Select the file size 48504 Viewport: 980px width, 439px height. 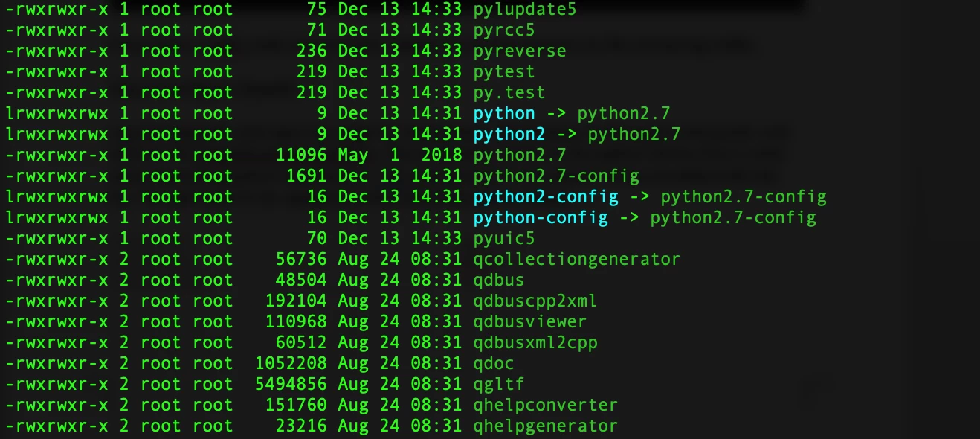tap(302, 281)
